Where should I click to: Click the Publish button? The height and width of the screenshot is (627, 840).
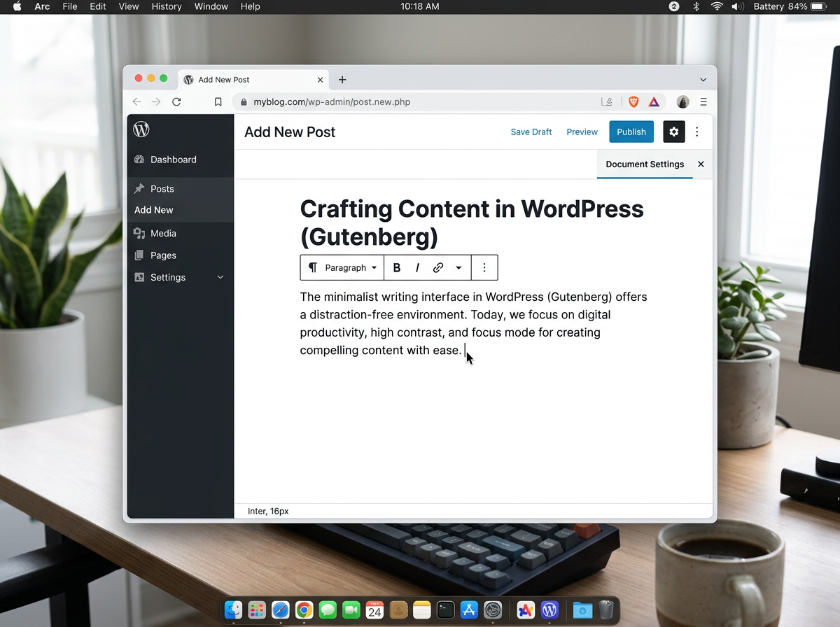coord(631,132)
